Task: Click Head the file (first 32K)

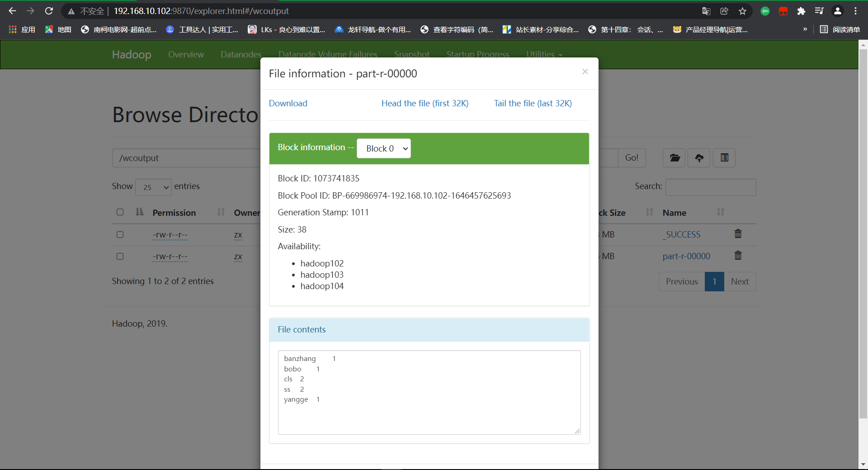Action: [425, 104]
